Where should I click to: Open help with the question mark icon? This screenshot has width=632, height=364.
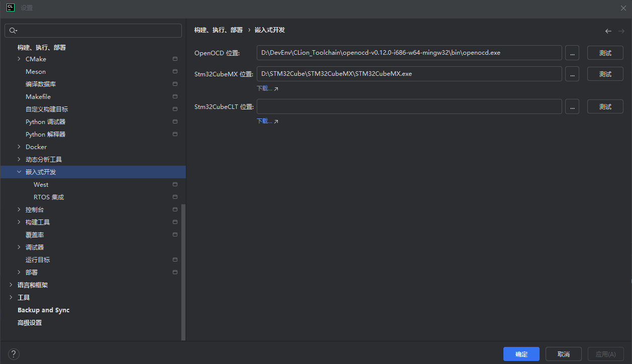pyautogui.click(x=14, y=354)
